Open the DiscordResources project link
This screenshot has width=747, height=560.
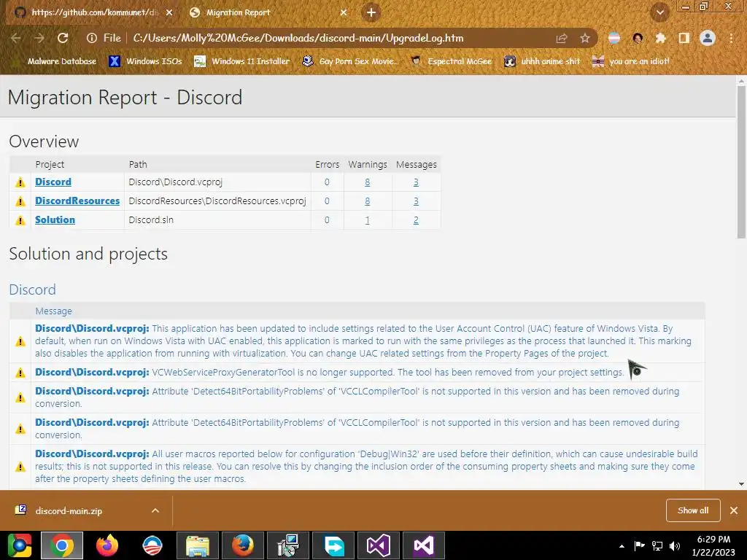(x=77, y=201)
